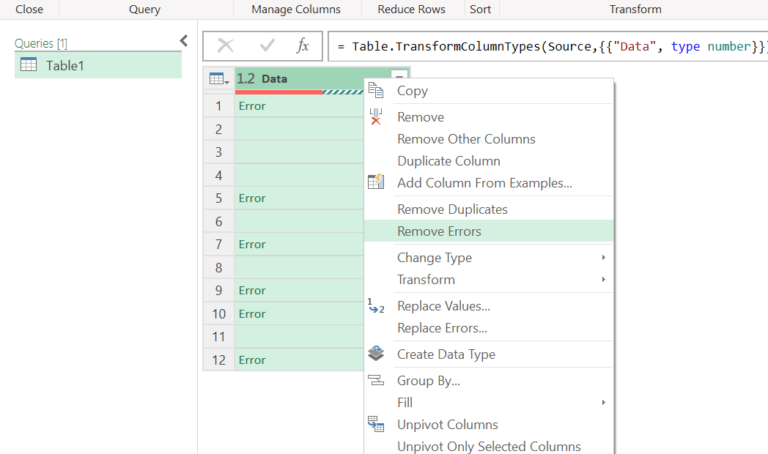Select row number 11

click(x=218, y=337)
